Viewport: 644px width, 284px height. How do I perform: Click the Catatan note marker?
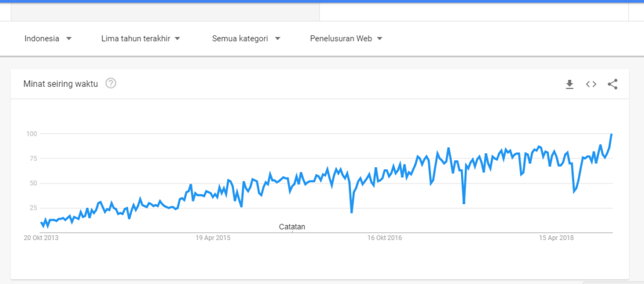coord(292,227)
